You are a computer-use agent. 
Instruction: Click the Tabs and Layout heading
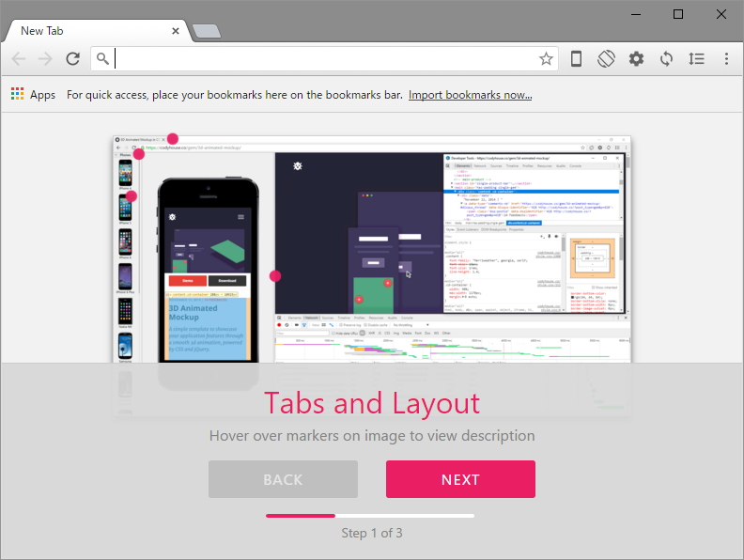(x=372, y=403)
